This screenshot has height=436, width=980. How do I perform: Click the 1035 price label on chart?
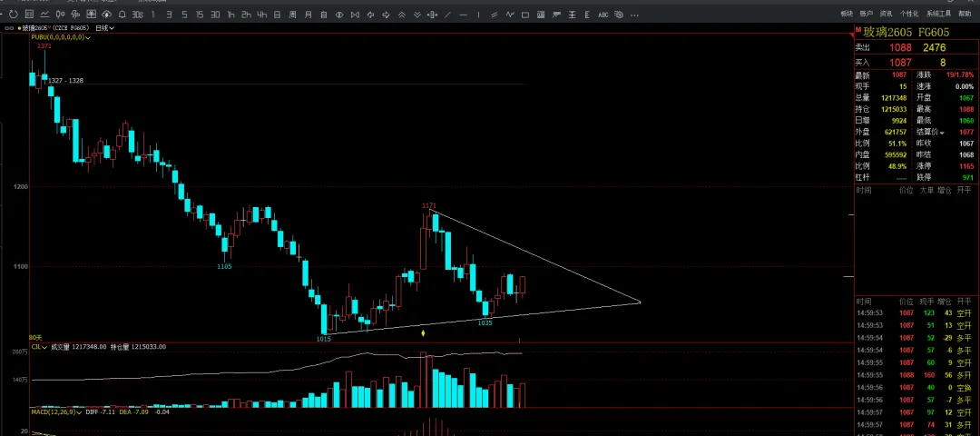click(485, 322)
